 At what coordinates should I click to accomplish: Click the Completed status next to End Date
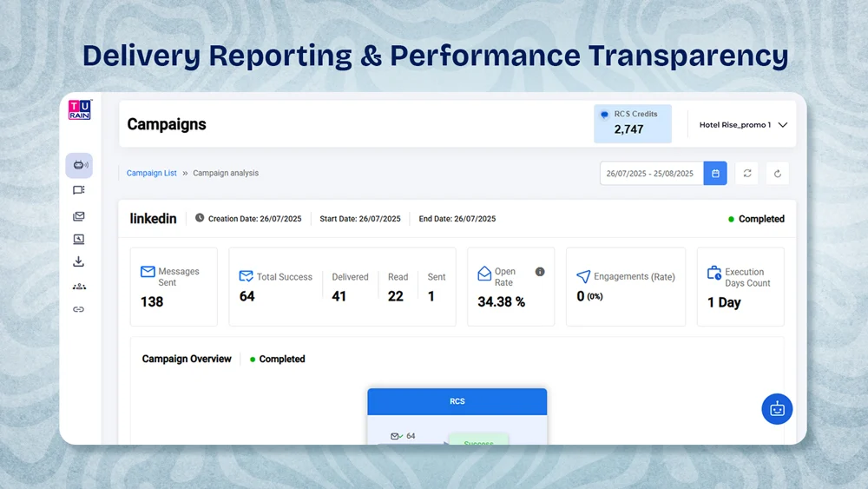click(756, 219)
